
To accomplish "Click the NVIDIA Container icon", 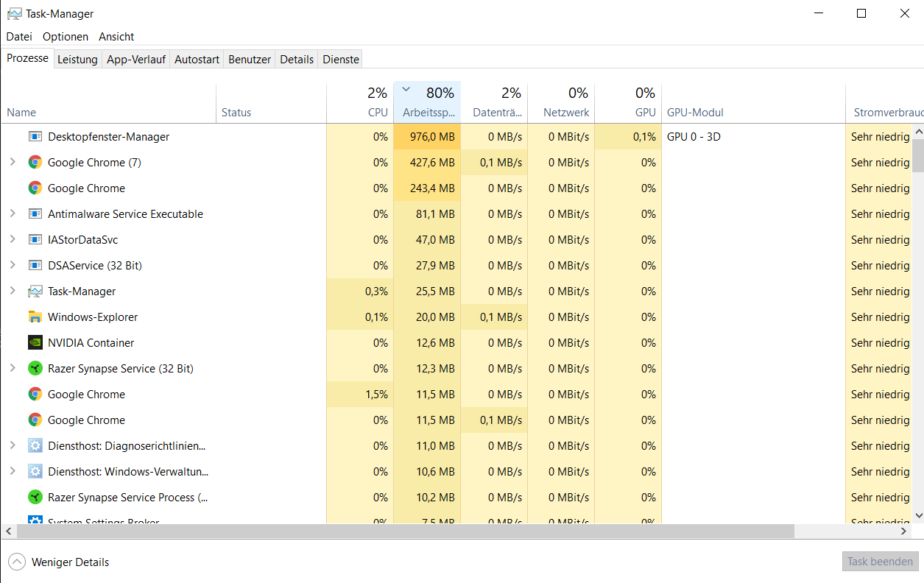I will pyautogui.click(x=35, y=343).
